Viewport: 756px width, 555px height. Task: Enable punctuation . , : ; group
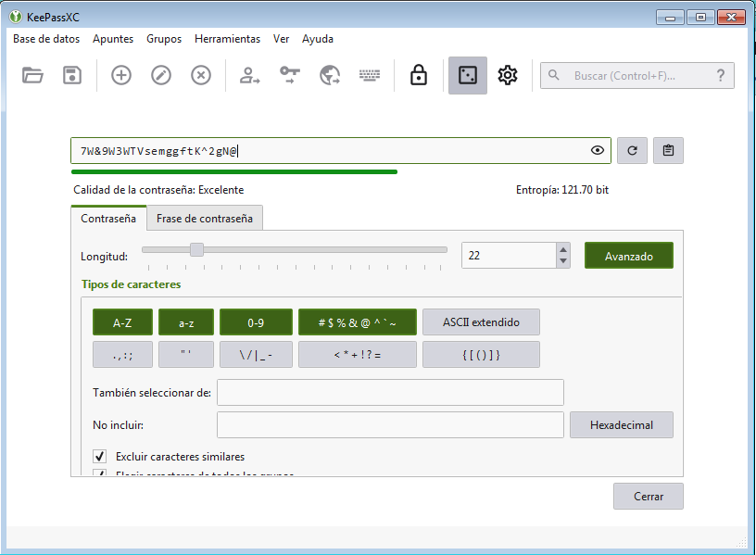tap(122, 355)
